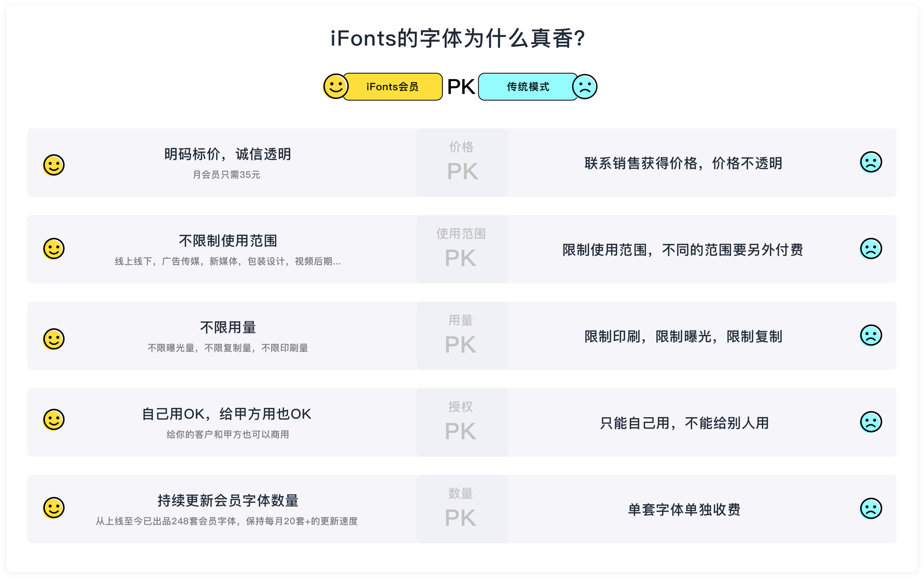The height and width of the screenshot is (579, 924).
Task: Click the heading iFonts的字体为什么真香?
Action: (x=458, y=38)
